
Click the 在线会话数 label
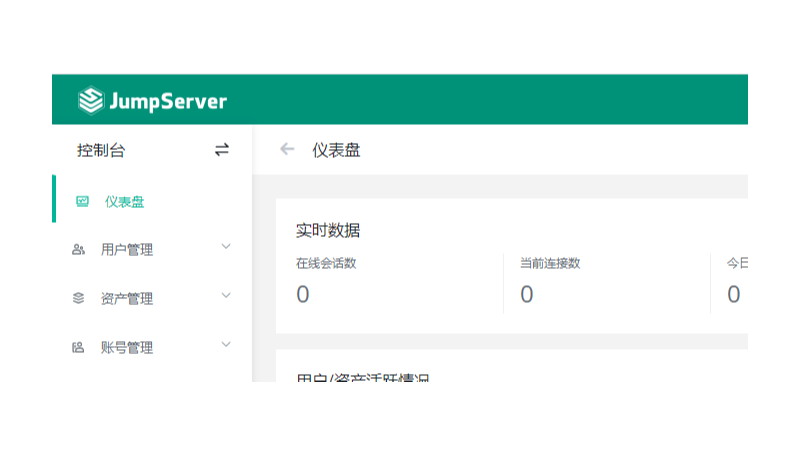coord(326,263)
